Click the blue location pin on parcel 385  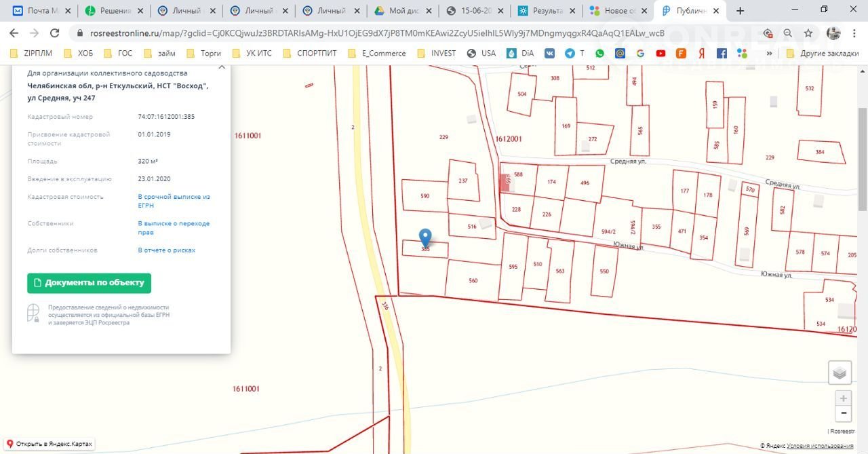tap(425, 238)
